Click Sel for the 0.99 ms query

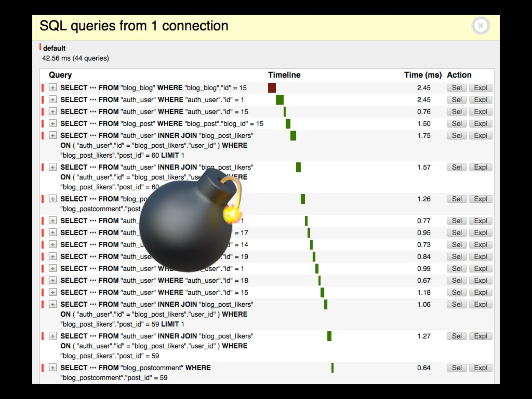(457, 269)
